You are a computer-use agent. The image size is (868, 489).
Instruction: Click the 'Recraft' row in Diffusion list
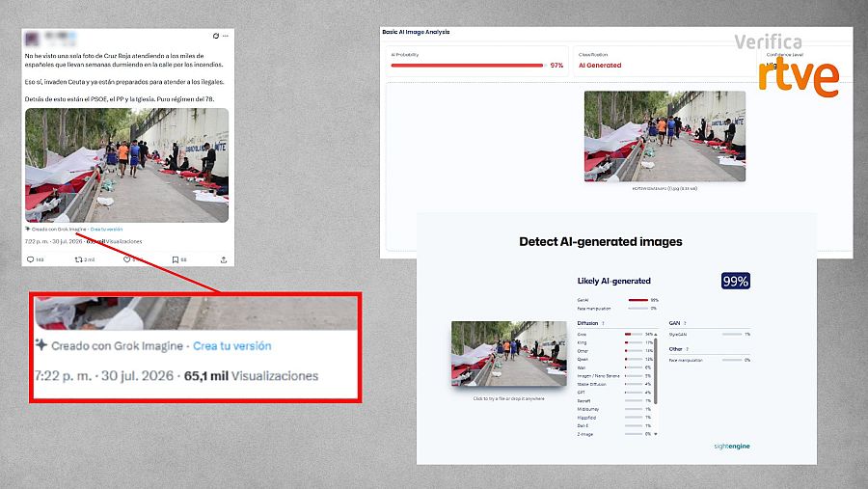point(615,401)
